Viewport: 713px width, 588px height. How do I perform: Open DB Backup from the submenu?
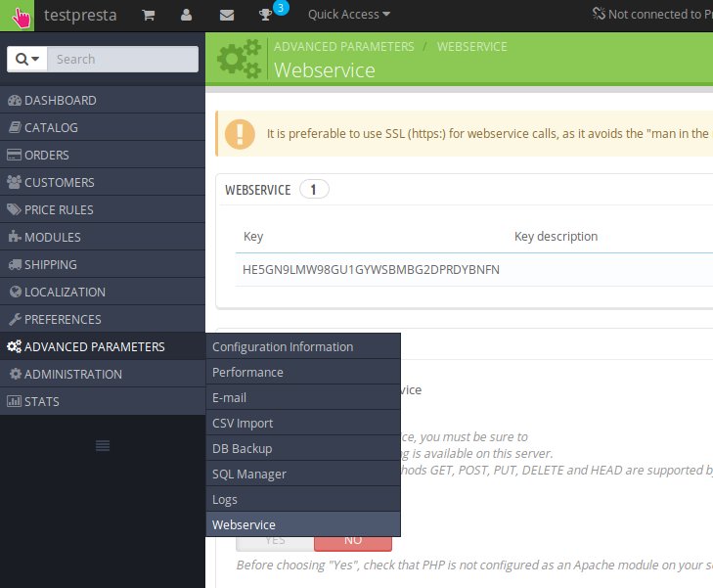(x=242, y=449)
